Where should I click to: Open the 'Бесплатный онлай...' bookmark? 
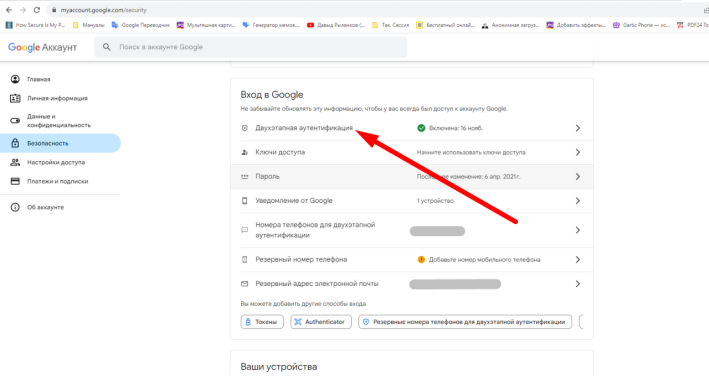coord(445,25)
